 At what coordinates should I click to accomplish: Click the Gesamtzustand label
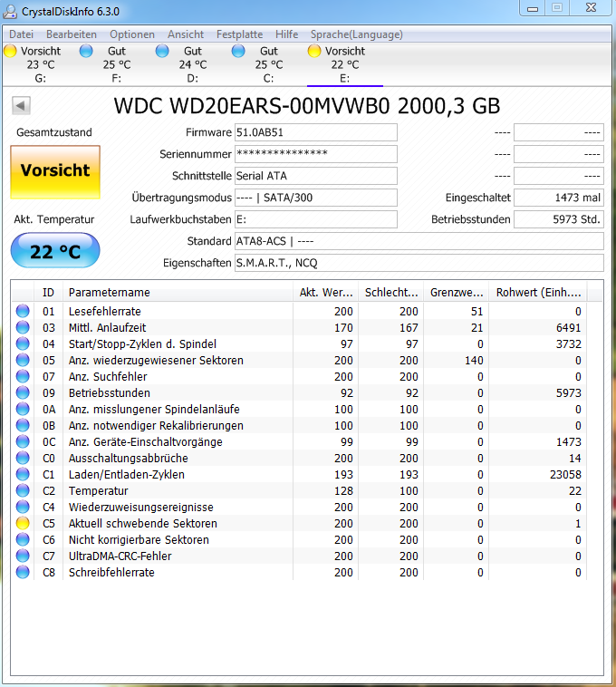[54, 132]
